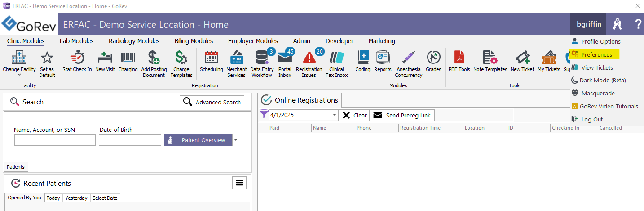Click the keys icon in the header
Viewport: 644px width, 211px height.
click(618, 24)
